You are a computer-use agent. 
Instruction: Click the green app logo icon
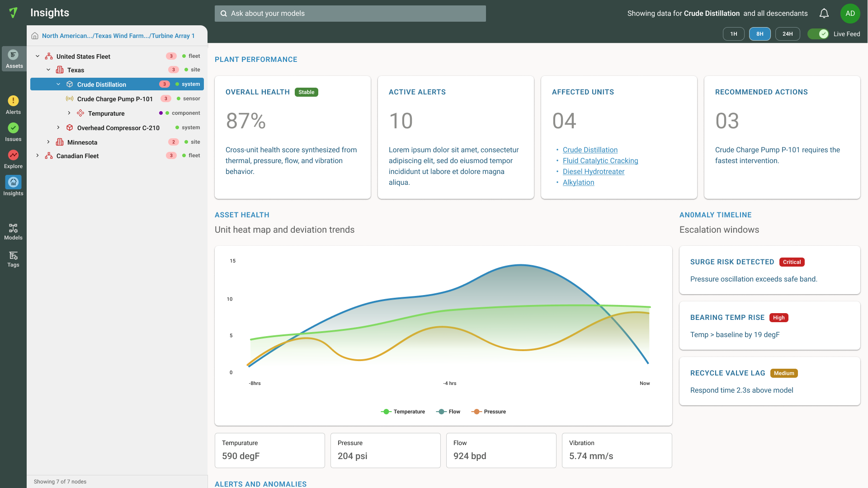14,13
